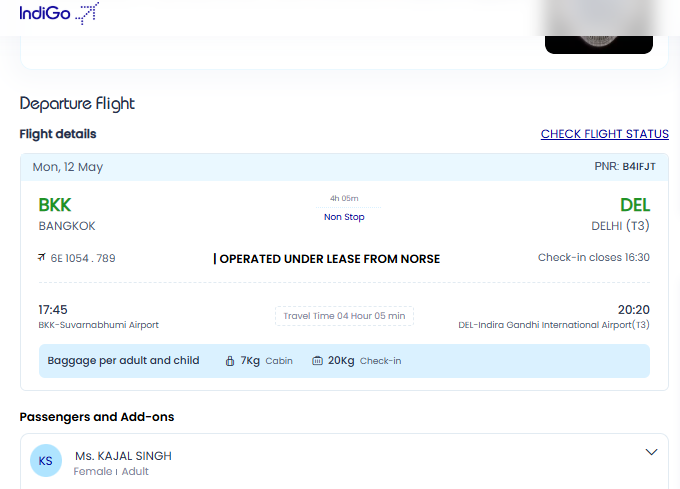
Task: Click the Ms. KAJAL SINGH passenger name
Action: pyautogui.click(x=123, y=456)
